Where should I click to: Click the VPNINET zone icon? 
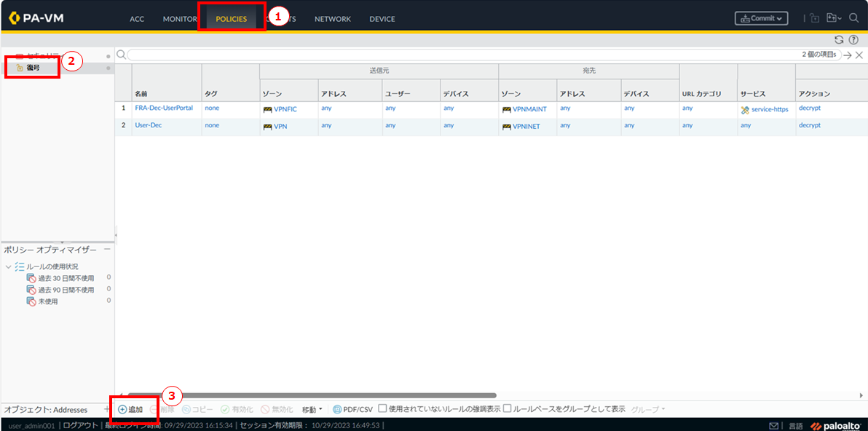click(507, 127)
